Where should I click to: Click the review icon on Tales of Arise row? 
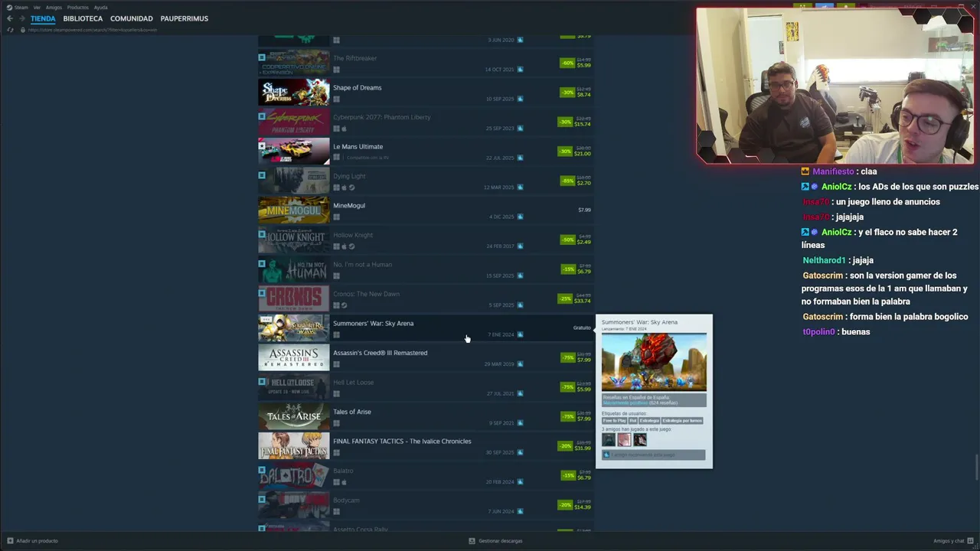tap(520, 423)
